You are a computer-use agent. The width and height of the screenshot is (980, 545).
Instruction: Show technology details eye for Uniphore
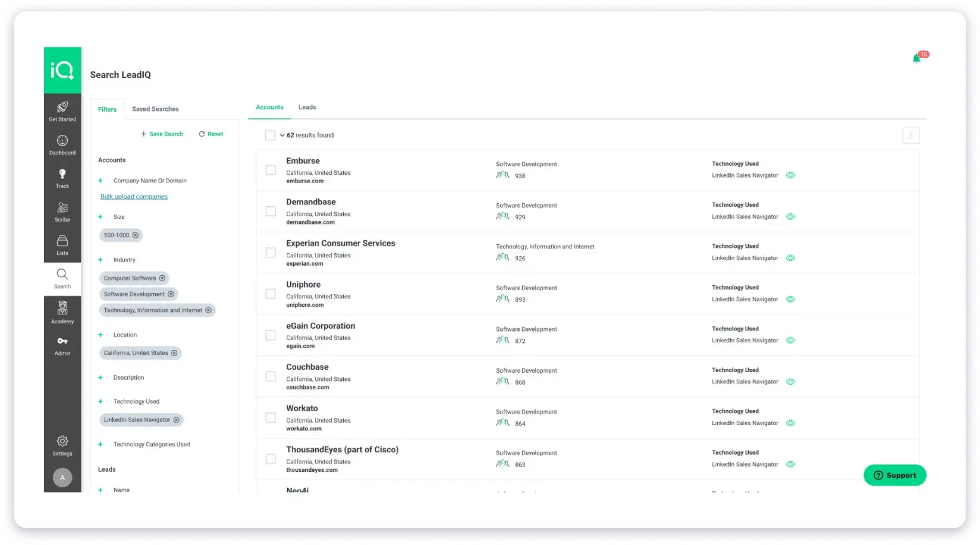point(790,300)
